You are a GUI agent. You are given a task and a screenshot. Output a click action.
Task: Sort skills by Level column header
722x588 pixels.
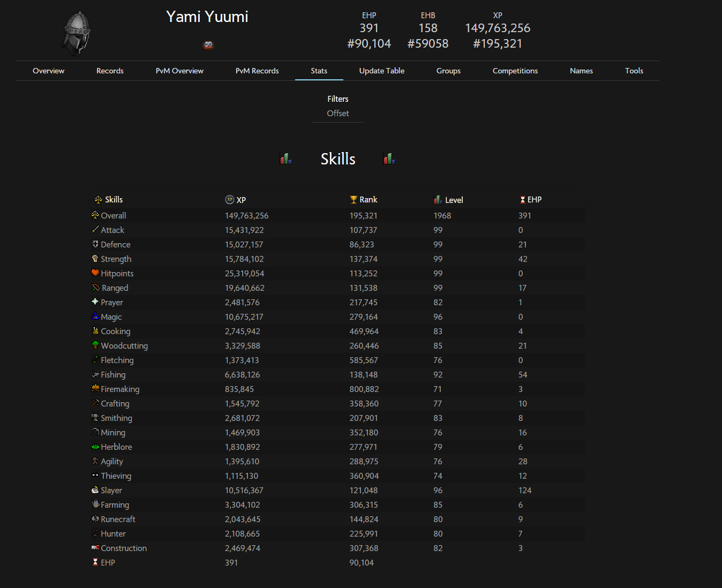point(454,200)
